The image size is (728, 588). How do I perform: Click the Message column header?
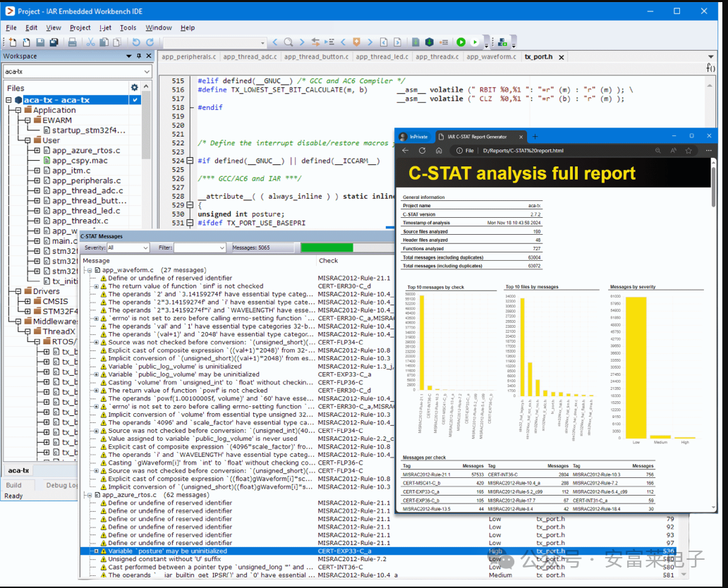tap(96, 261)
